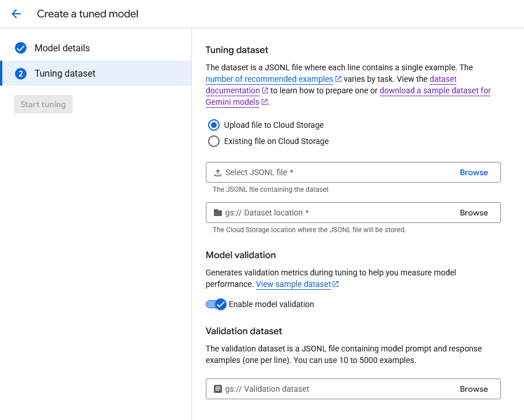Open number of recommended examples link

pyautogui.click(x=269, y=79)
